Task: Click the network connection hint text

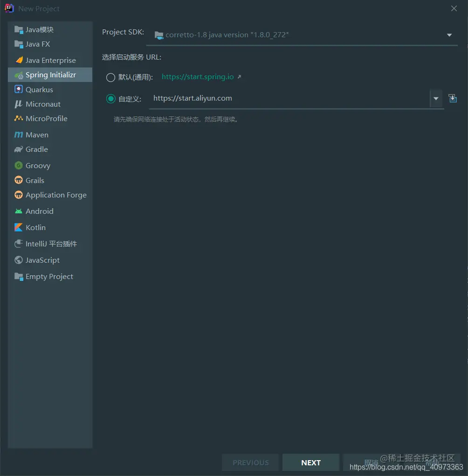Action: (176, 119)
